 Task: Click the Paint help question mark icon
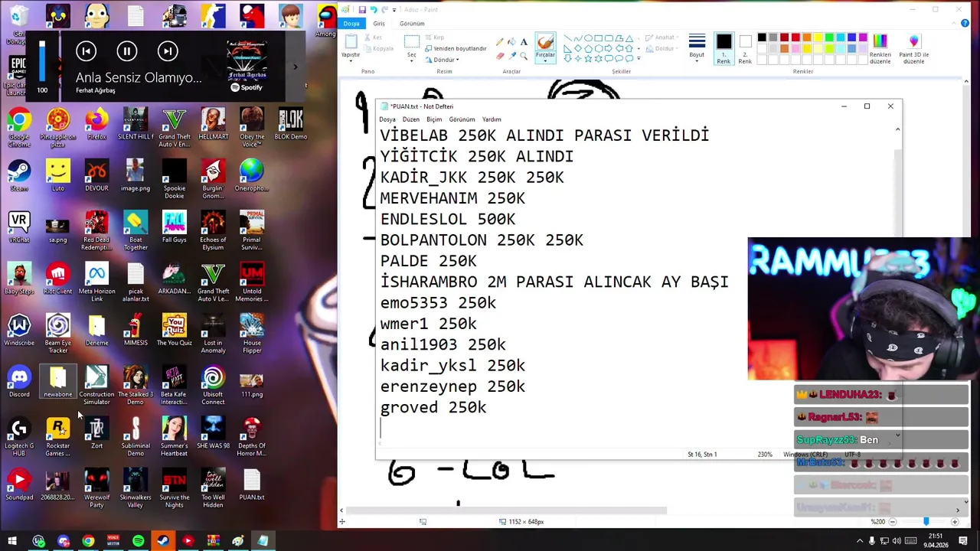point(965,24)
